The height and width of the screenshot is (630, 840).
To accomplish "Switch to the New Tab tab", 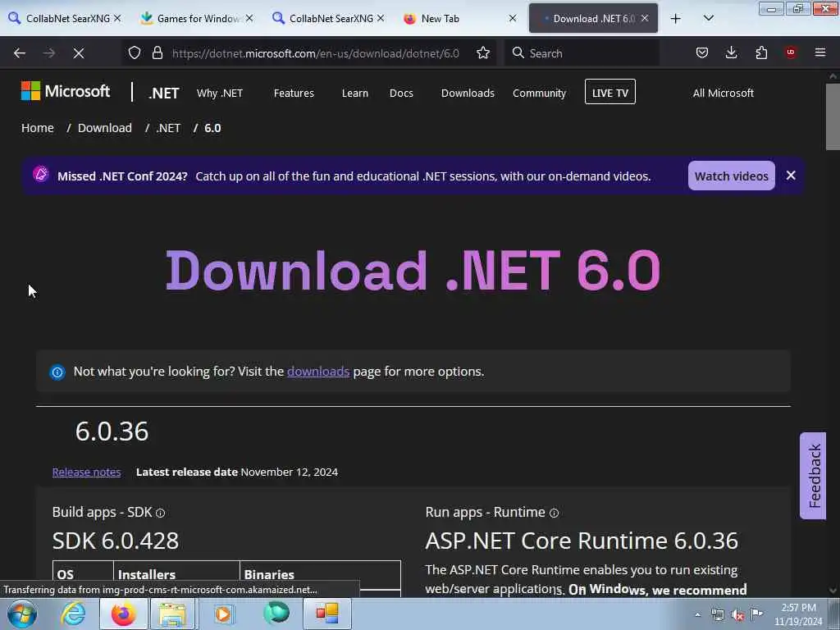I will coord(461,18).
